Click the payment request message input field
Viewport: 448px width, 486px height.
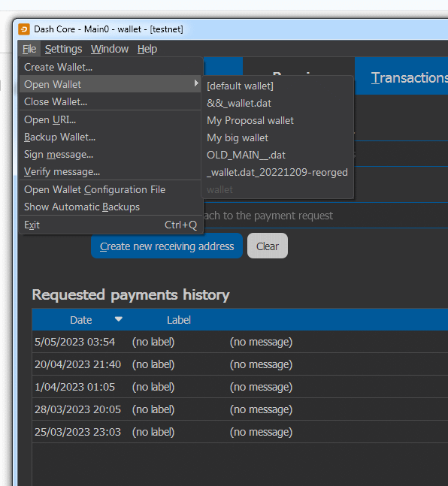(325, 216)
